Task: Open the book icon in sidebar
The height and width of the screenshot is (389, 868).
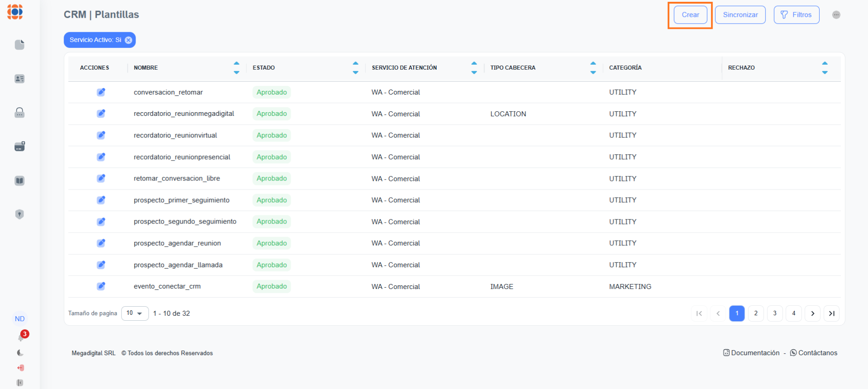Action: 19,181
